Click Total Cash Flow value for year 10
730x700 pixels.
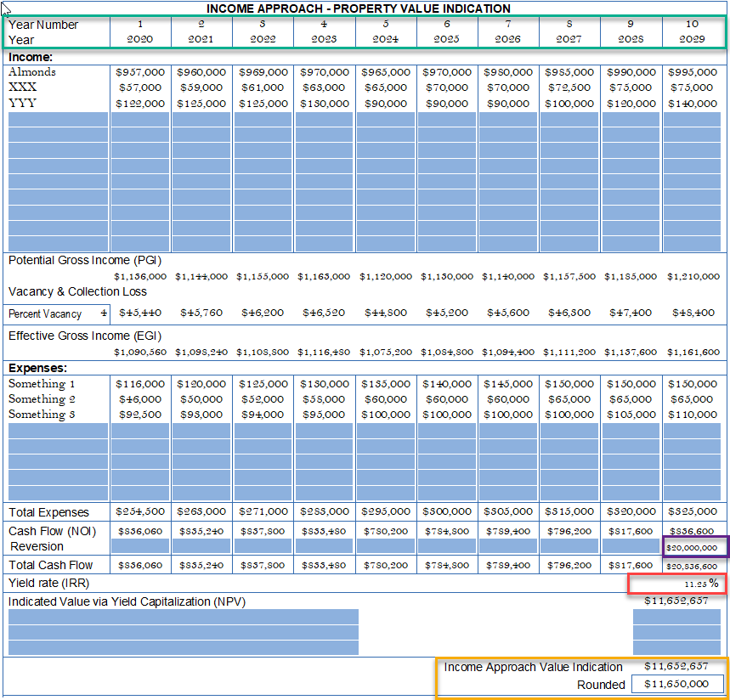tap(693, 565)
